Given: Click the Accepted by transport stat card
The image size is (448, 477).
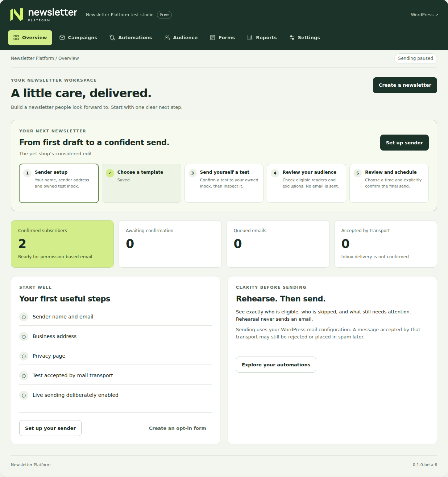Looking at the screenshot, I should click(386, 244).
